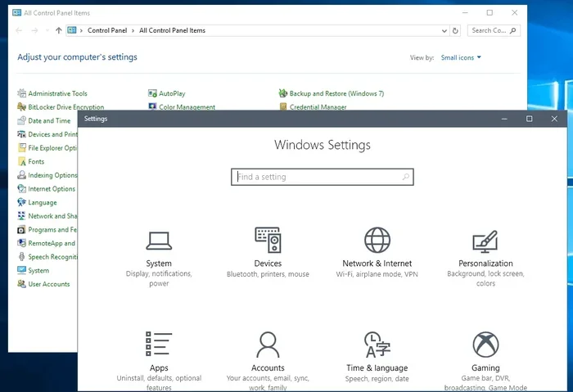Viewport: 573px width, 392px height.
Task: Open Backup and Restore (Windows 7) link
Action: point(336,93)
